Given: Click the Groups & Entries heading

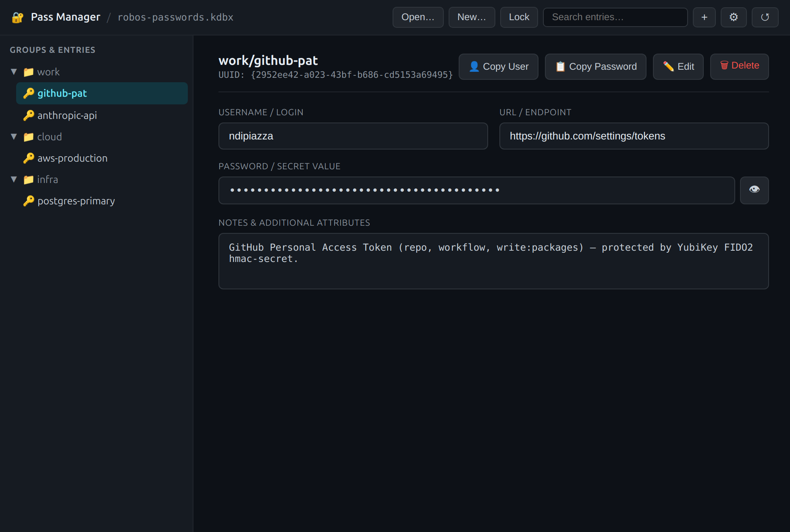Looking at the screenshot, I should click(x=53, y=50).
